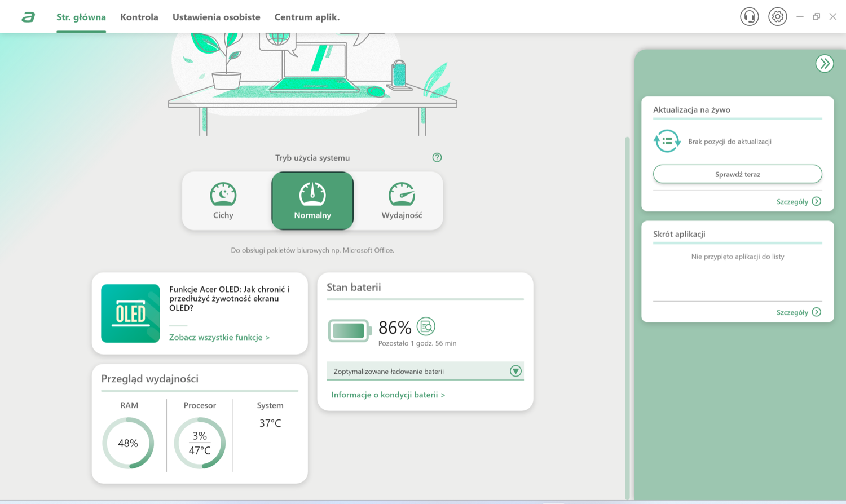The width and height of the screenshot is (846, 504).
Task: Click the Stan baterii heading
Action: pos(354,288)
